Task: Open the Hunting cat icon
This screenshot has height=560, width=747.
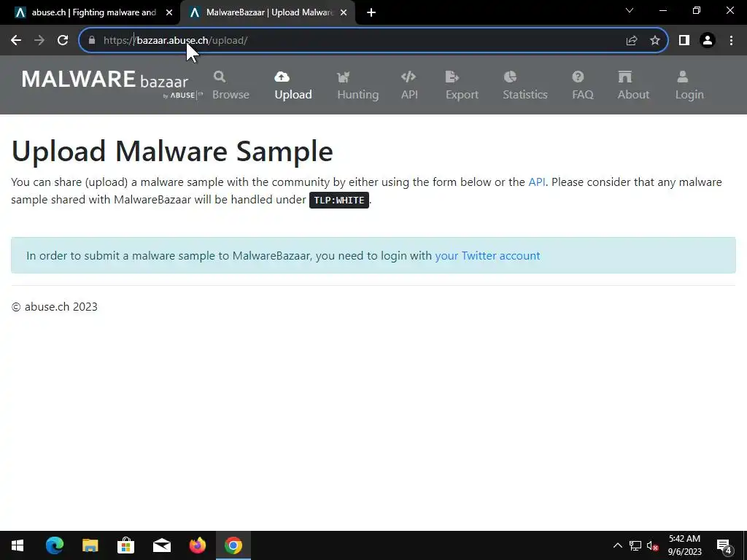Action: tap(343, 77)
